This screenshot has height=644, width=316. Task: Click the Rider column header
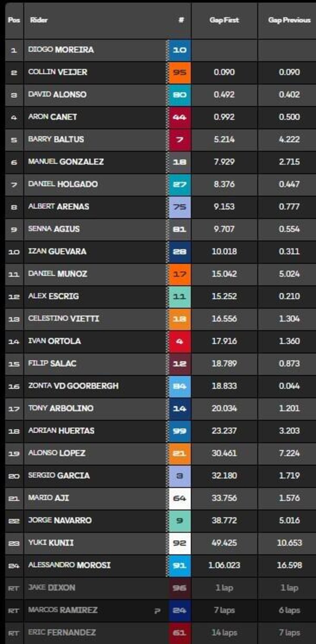pyautogui.click(x=39, y=20)
